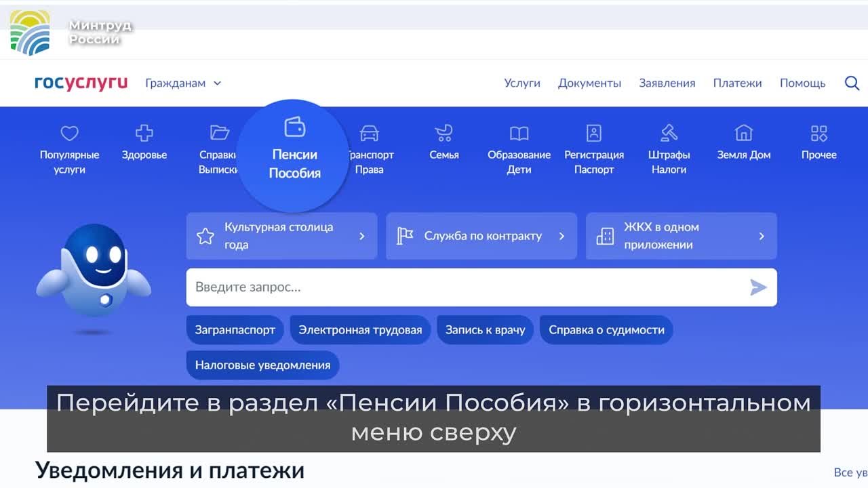Viewport: 868px width, 488px height.
Task: Open the Услуги menu item
Action: point(522,83)
